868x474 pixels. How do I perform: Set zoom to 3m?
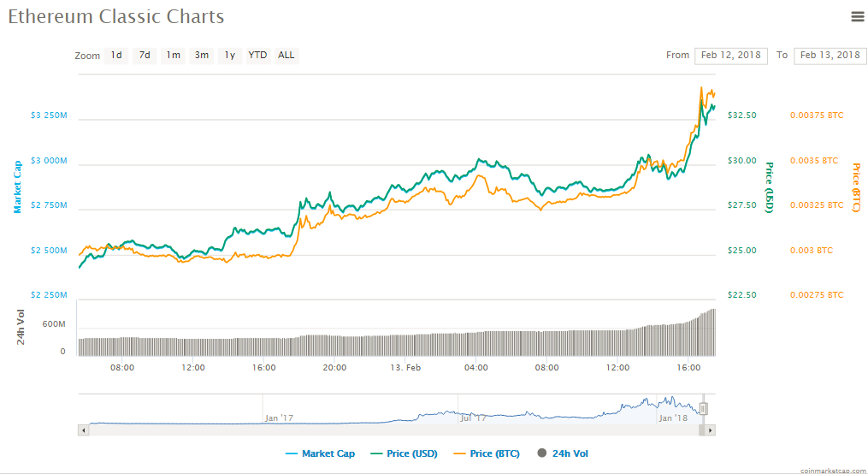point(202,56)
